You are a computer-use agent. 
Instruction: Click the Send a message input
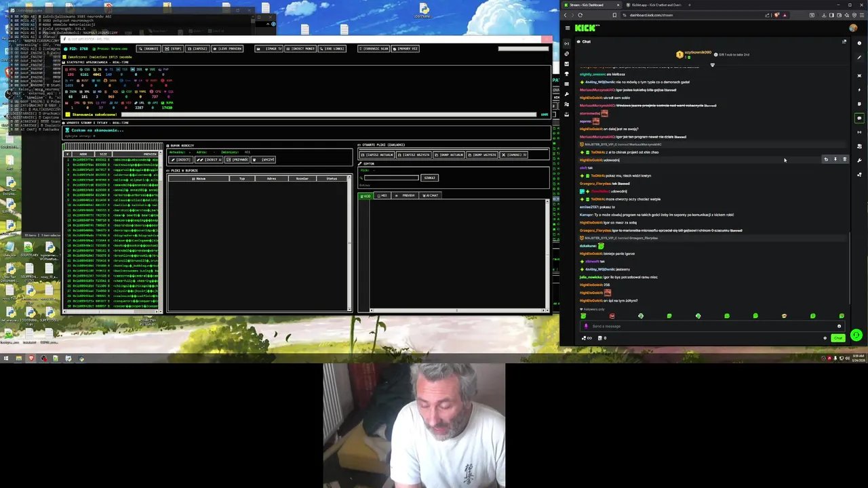point(712,326)
